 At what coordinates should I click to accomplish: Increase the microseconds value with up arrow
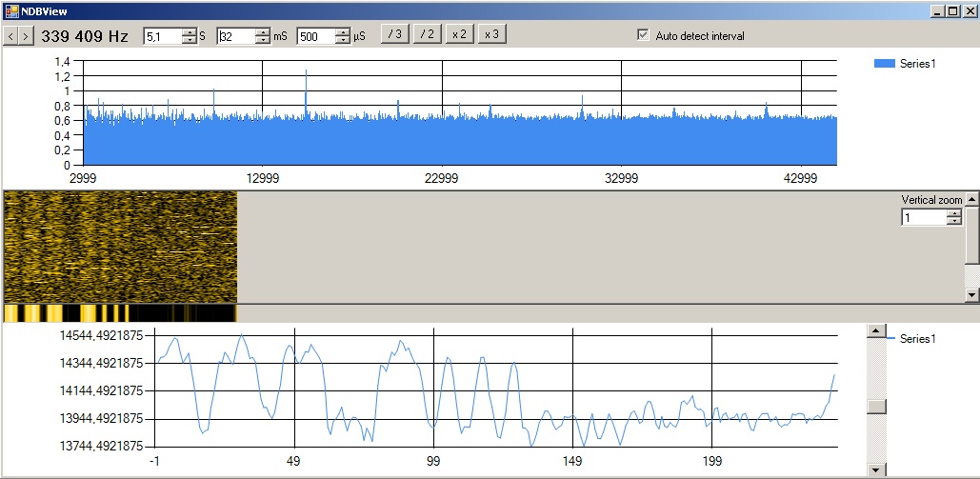tap(343, 32)
